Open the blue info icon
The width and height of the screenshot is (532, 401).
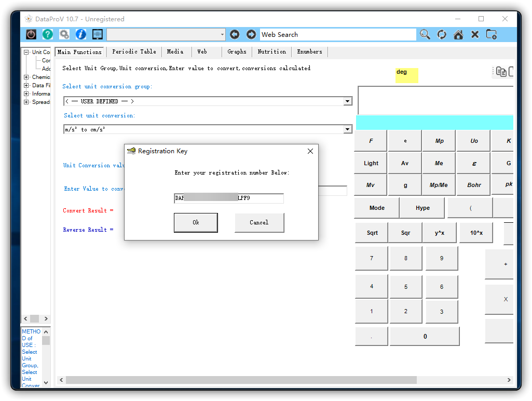80,34
